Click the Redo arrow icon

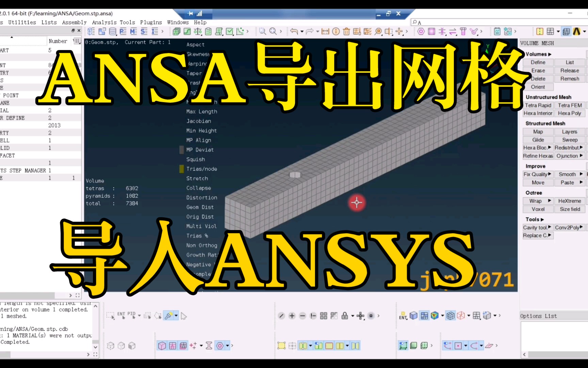[x=309, y=32]
